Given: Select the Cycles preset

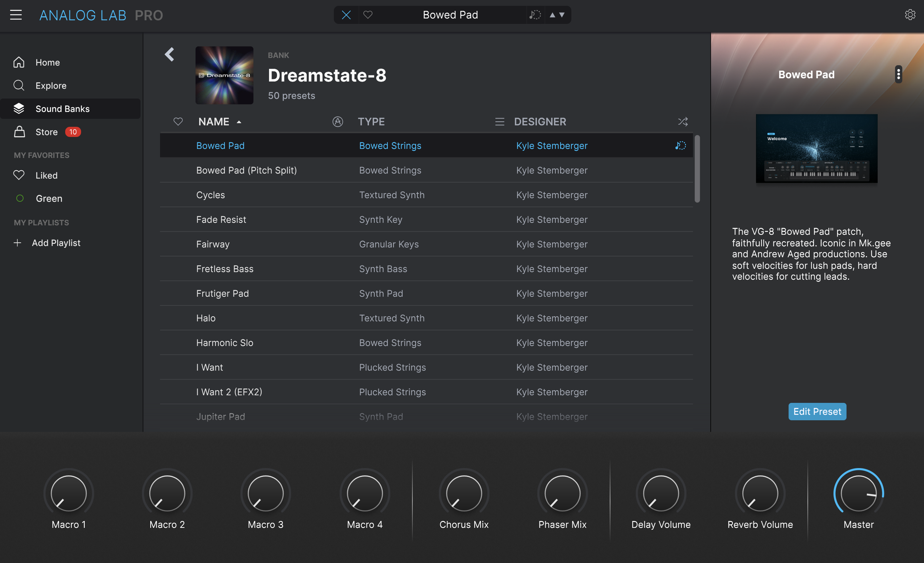Looking at the screenshot, I should [427, 195].
